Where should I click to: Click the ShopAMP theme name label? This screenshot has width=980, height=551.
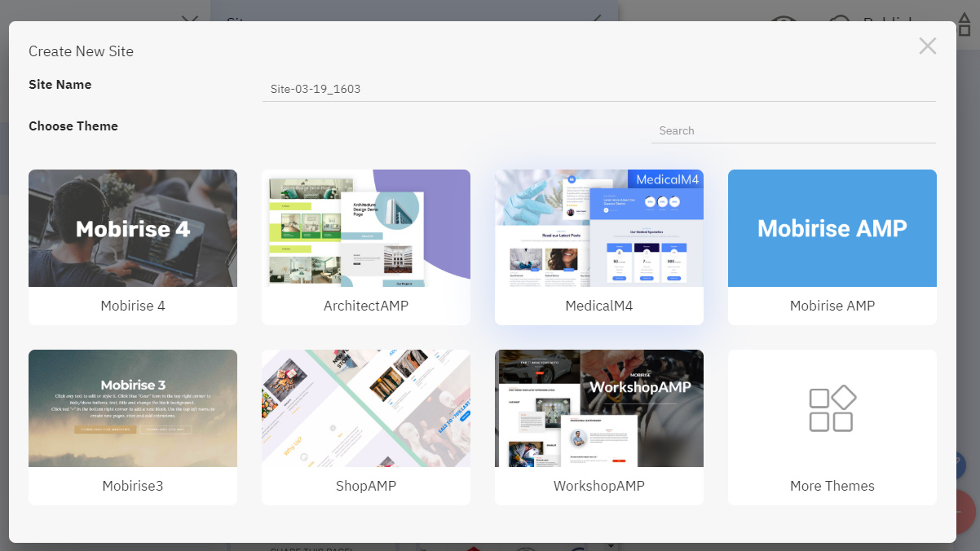(x=365, y=485)
